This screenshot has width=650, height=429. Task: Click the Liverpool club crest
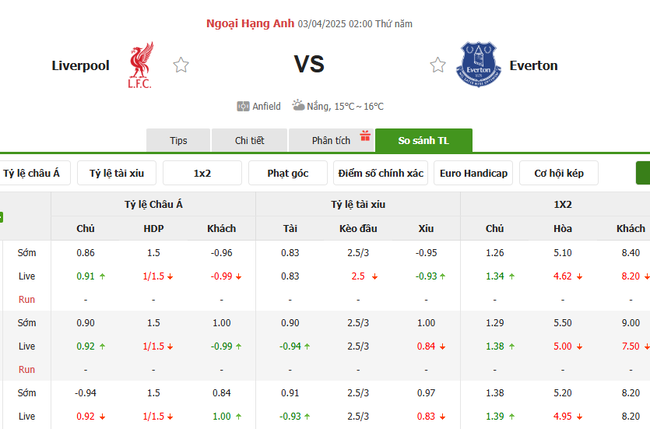pos(139,64)
